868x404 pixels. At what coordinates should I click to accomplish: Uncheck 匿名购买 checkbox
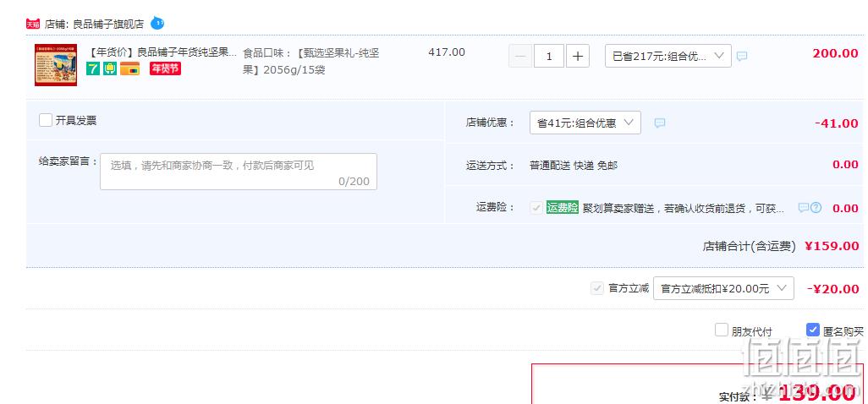click(x=813, y=330)
